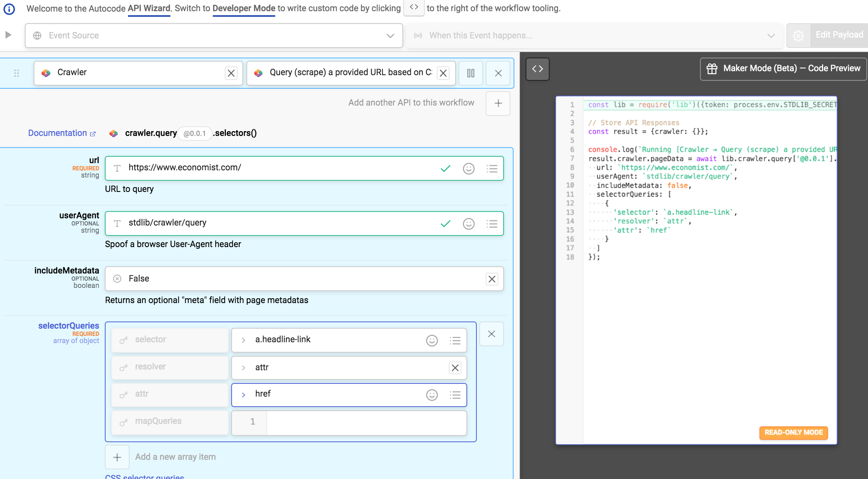
Task: Click the globe icon in Event Source
Action: (37, 36)
